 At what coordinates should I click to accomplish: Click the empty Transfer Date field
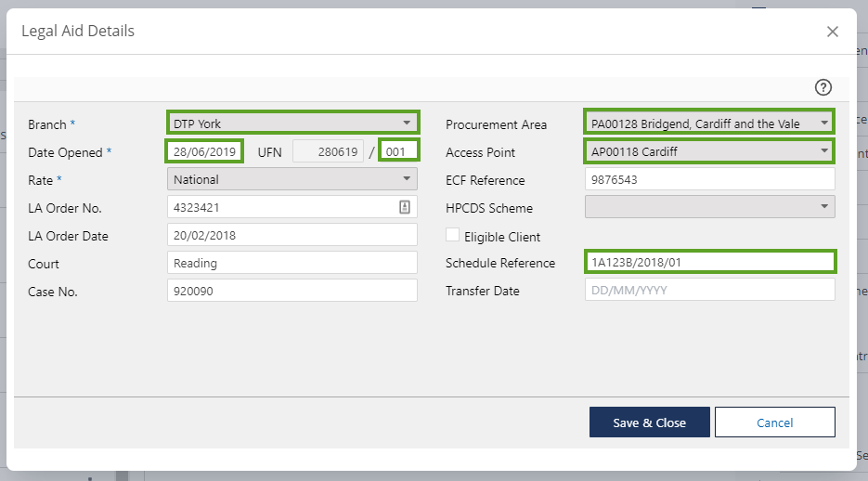click(x=709, y=291)
